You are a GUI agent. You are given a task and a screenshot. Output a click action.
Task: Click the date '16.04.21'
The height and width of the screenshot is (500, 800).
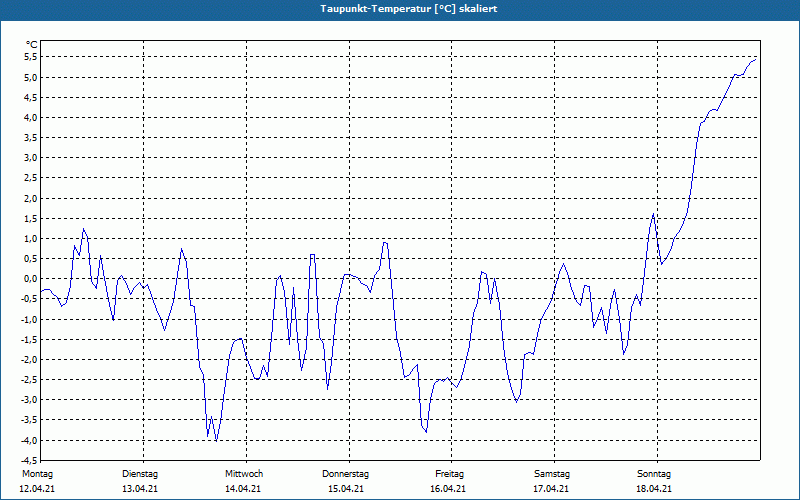tap(448, 489)
